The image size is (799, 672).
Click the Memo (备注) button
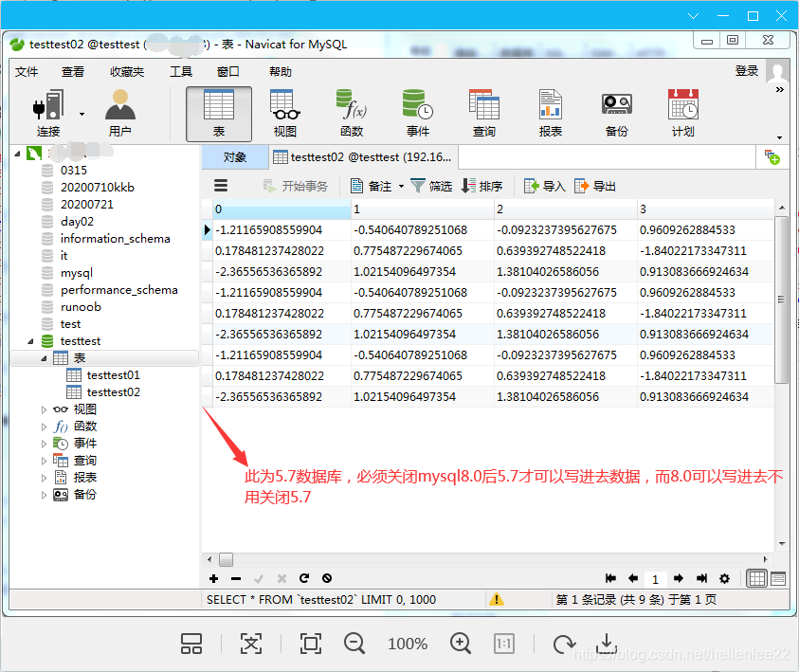coord(372,186)
